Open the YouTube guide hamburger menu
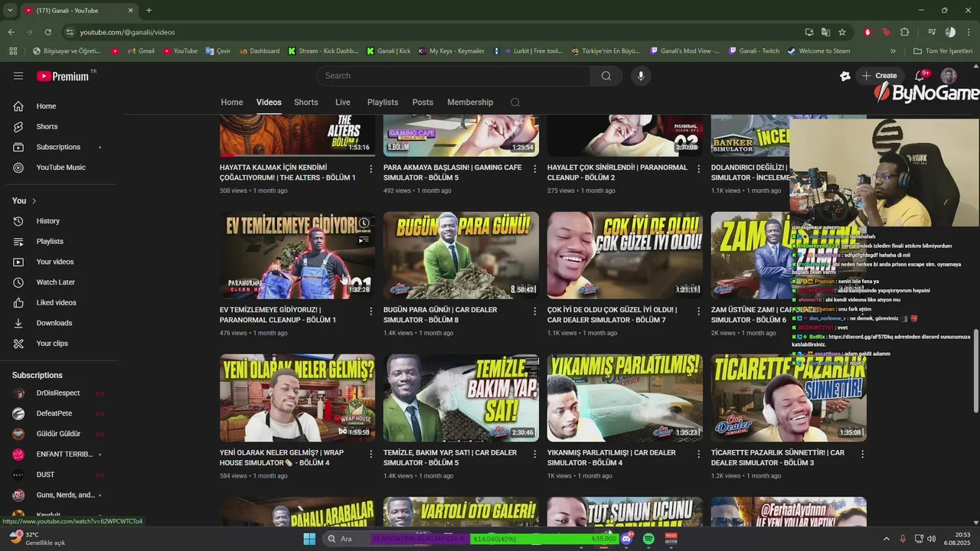Viewport: 980px width, 551px height. coord(18,76)
